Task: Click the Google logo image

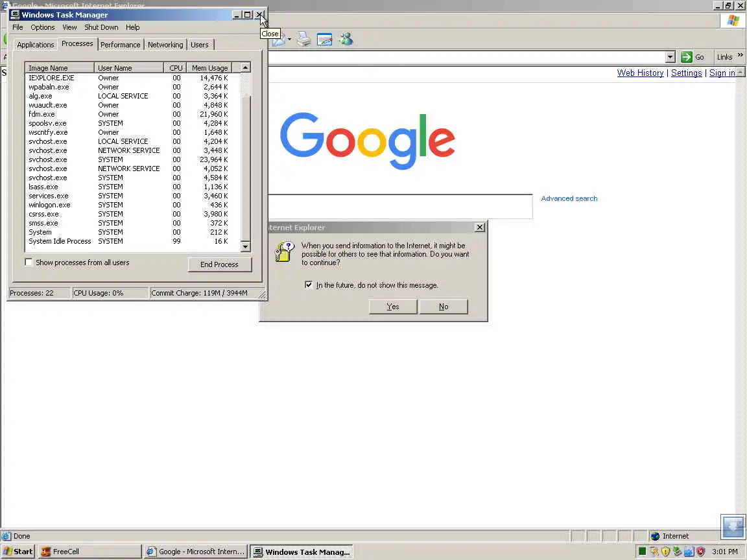Action: [367, 141]
